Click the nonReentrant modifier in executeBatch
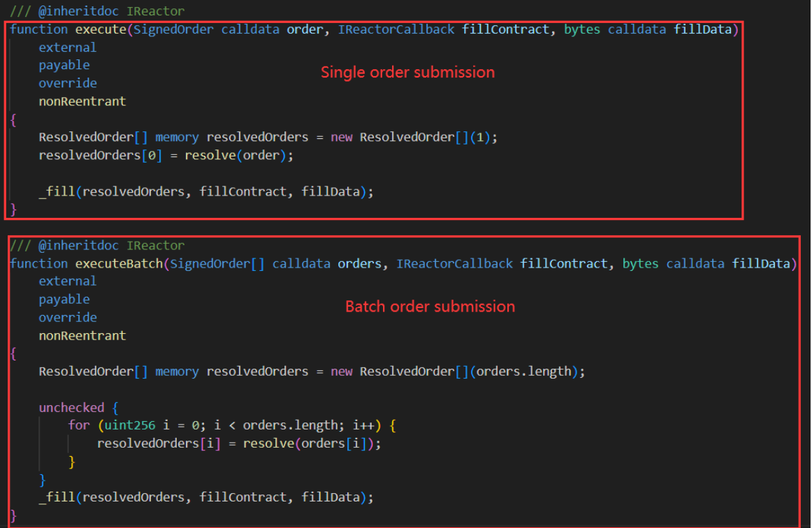Image resolution: width=812 pixels, height=528 pixels. [x=82, y=336]
